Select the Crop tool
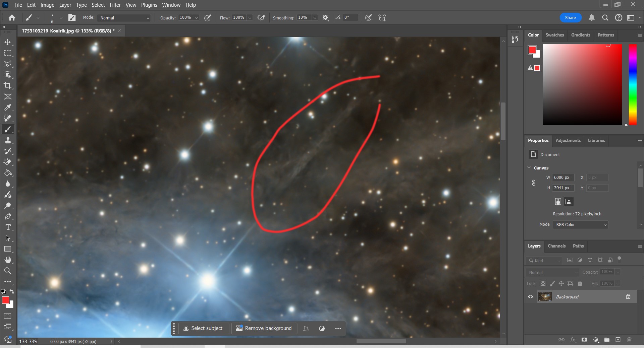The height and width of the screenshot is (348, 644). click(8, 85)
